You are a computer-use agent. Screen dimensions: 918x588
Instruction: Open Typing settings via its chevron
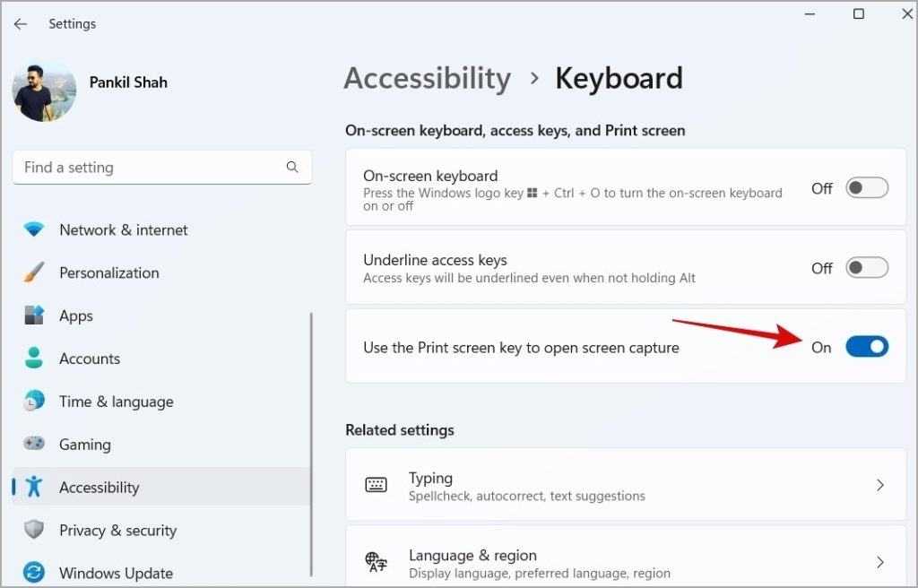(x=880, y=485)
